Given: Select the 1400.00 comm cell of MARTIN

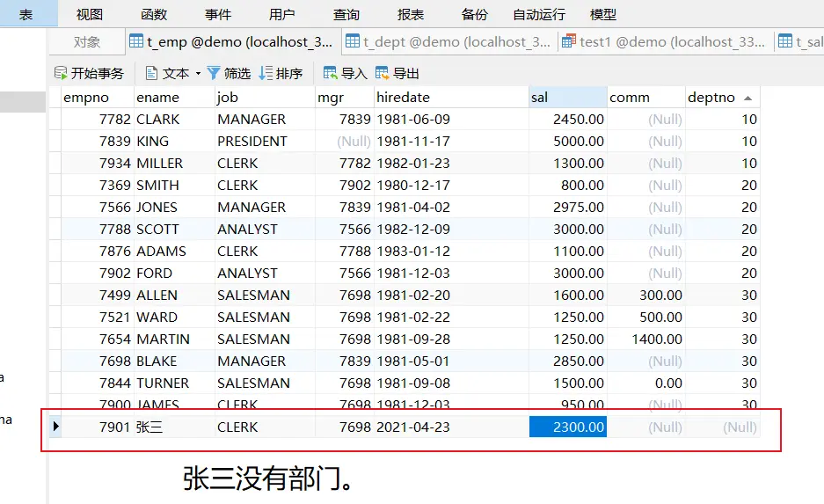Looking at the screenshot, I should point(645,339).
